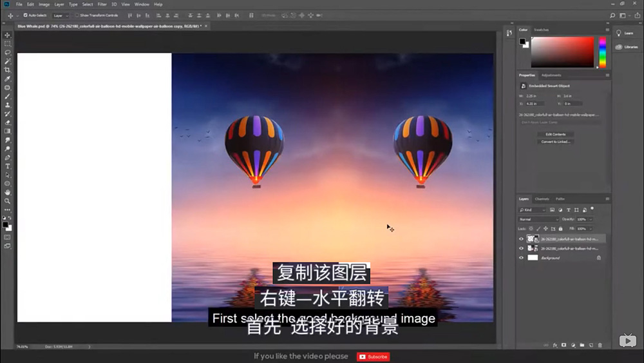Switch to the Swatches tab

click(541, 30)
